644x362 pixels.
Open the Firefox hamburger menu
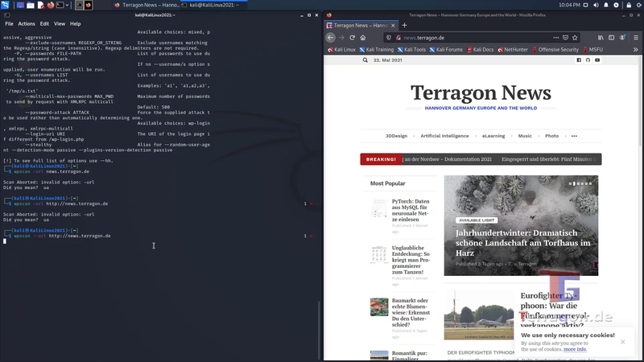[x=636, y=37]
